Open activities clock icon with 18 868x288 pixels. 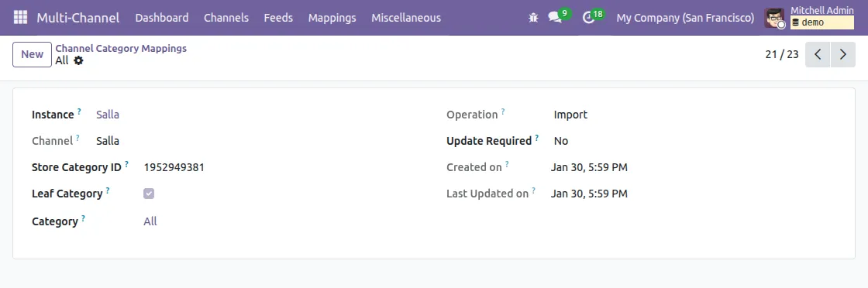[593, 16]
